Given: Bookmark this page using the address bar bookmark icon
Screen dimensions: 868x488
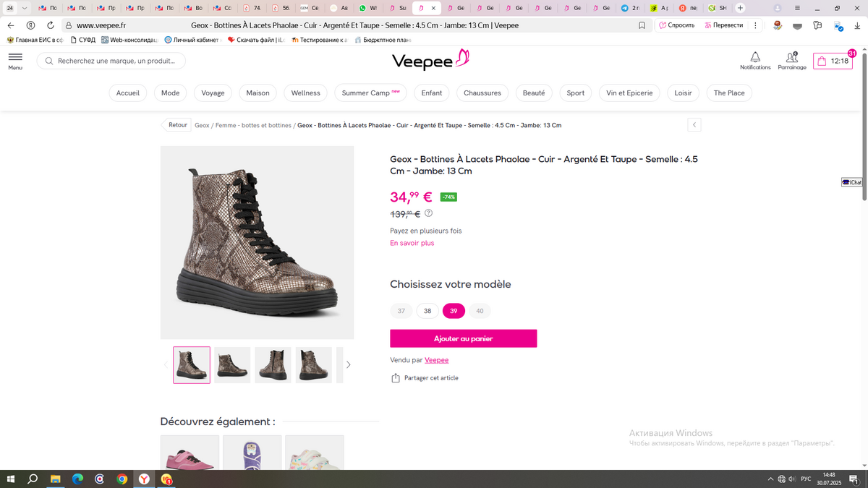Looking at the screenshot, I should click(x=642, y=25).
